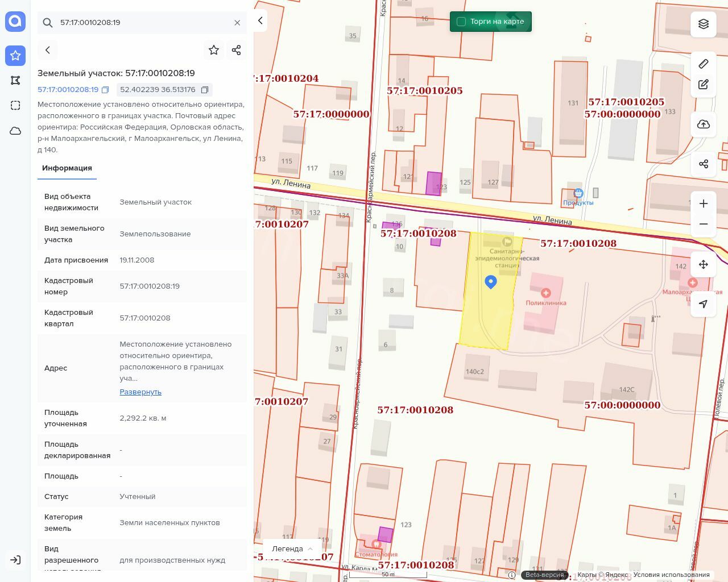Select the ruler measurement tool
The height and width of the screenshot is (582, 728).
[x=704, y=64]
